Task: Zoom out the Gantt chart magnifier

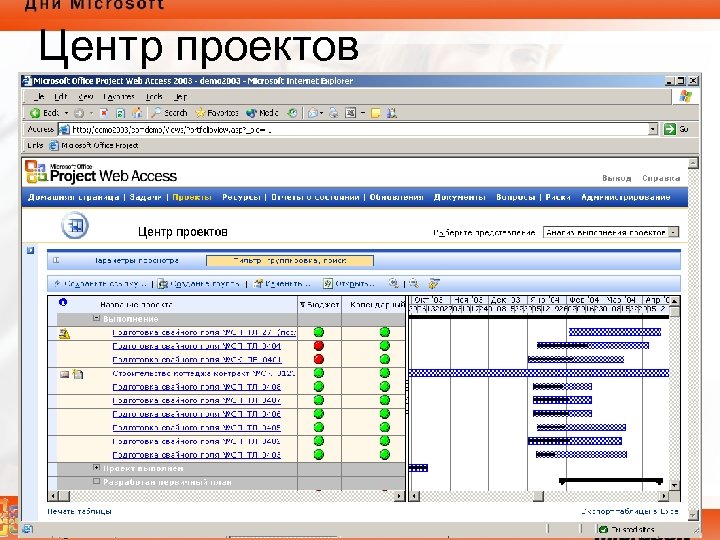Action: tap(414, 283)
